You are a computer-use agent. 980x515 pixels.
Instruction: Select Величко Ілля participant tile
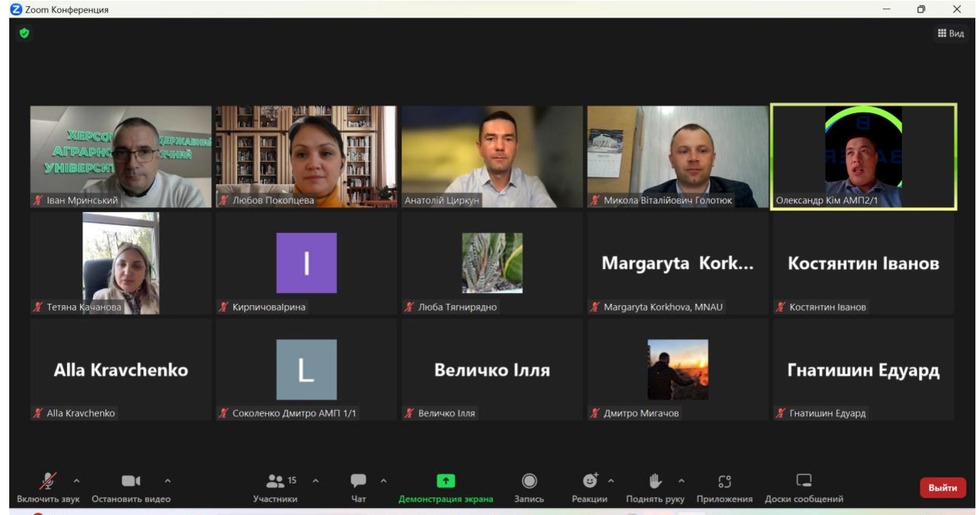(492, 369)
